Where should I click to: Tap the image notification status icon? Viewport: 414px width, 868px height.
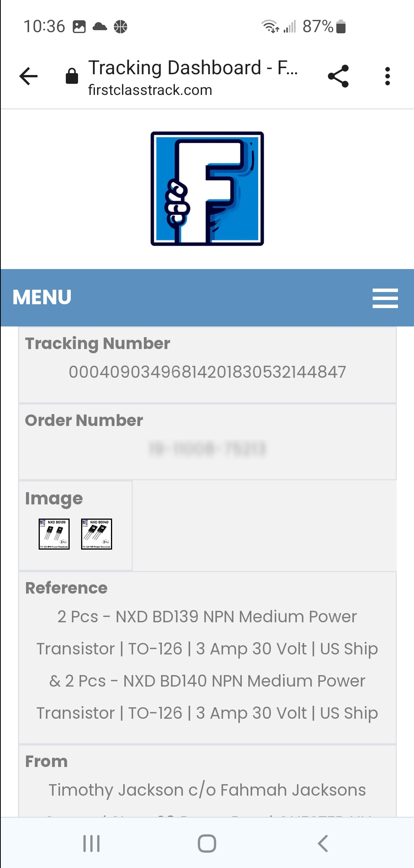coord(79,27)
